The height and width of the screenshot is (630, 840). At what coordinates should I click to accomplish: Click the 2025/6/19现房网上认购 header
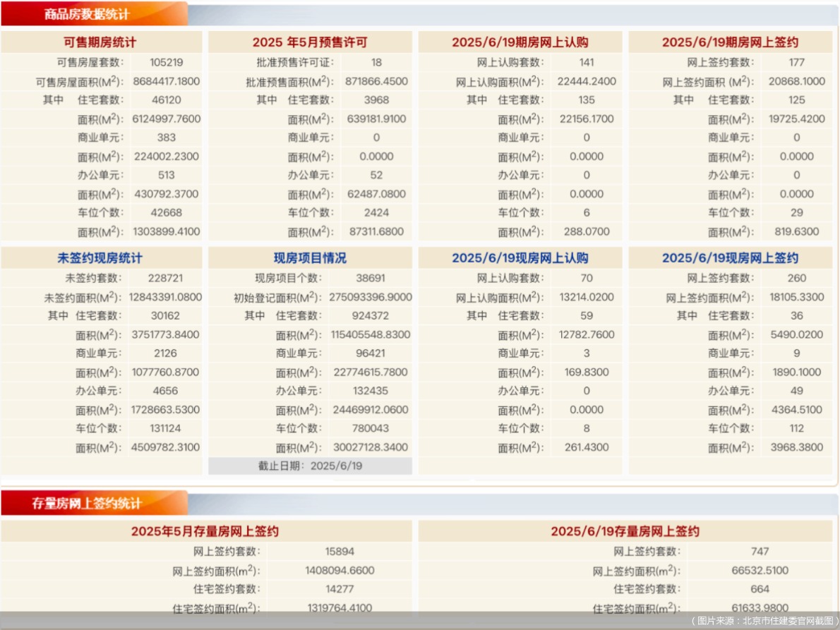520,258
